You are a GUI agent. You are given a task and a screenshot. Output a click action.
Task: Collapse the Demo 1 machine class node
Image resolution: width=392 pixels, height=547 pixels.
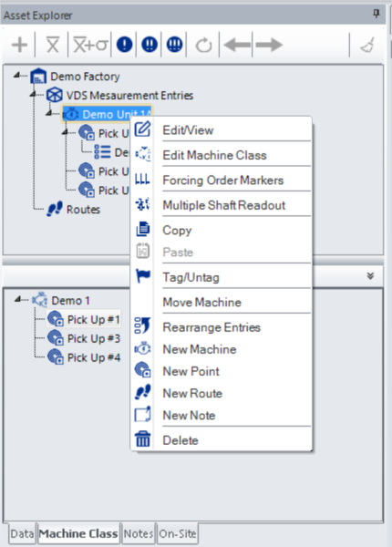pos(18,299)
